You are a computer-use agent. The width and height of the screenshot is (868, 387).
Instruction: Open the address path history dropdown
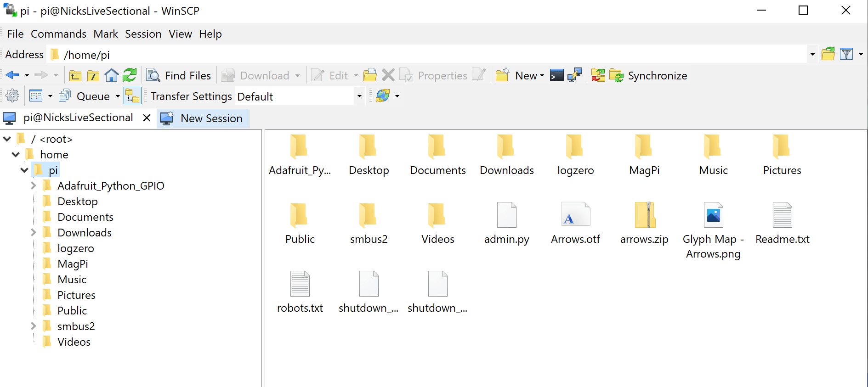[812, 55]
